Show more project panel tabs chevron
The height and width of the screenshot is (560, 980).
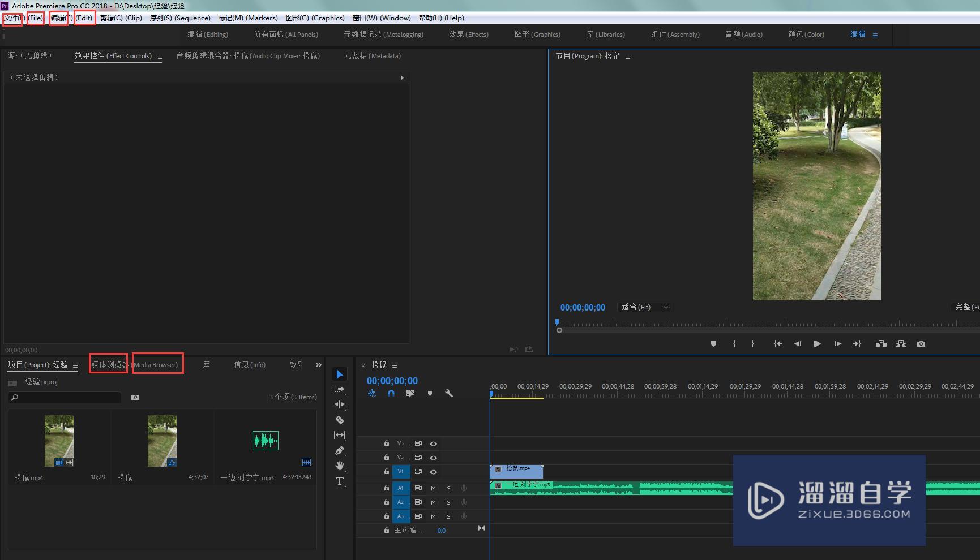319,365
